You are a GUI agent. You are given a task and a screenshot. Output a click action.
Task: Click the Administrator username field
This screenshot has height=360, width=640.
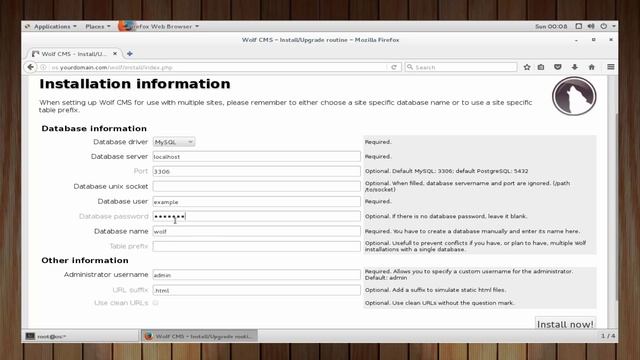[x=256, y=275]
